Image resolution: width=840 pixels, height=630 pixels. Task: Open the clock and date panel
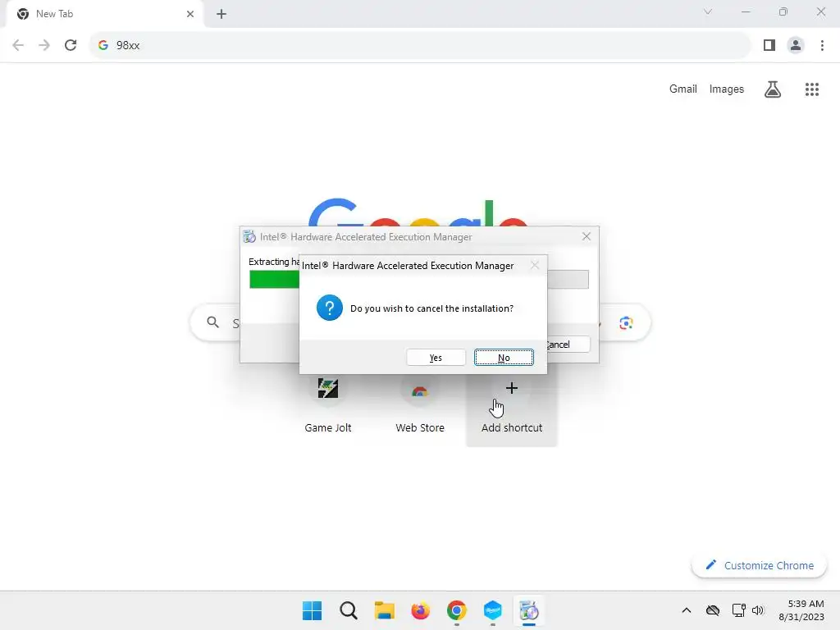[x=801, y=610]
